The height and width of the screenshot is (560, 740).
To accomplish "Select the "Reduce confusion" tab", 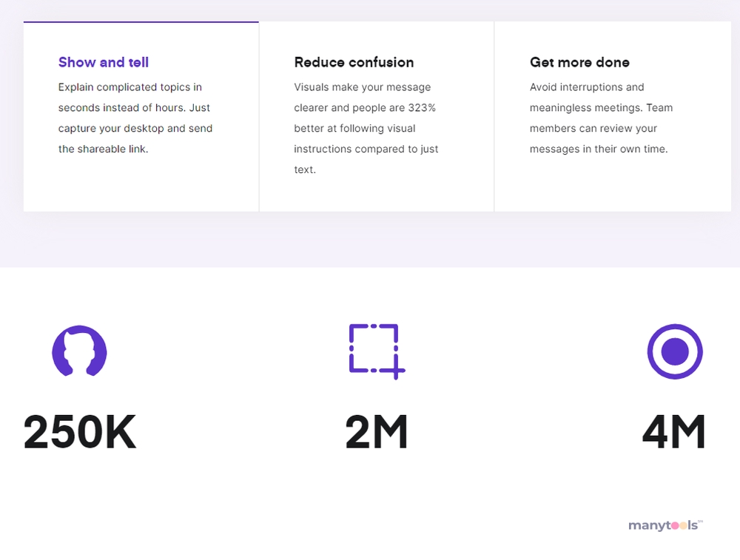I will (x=377, y=117).
